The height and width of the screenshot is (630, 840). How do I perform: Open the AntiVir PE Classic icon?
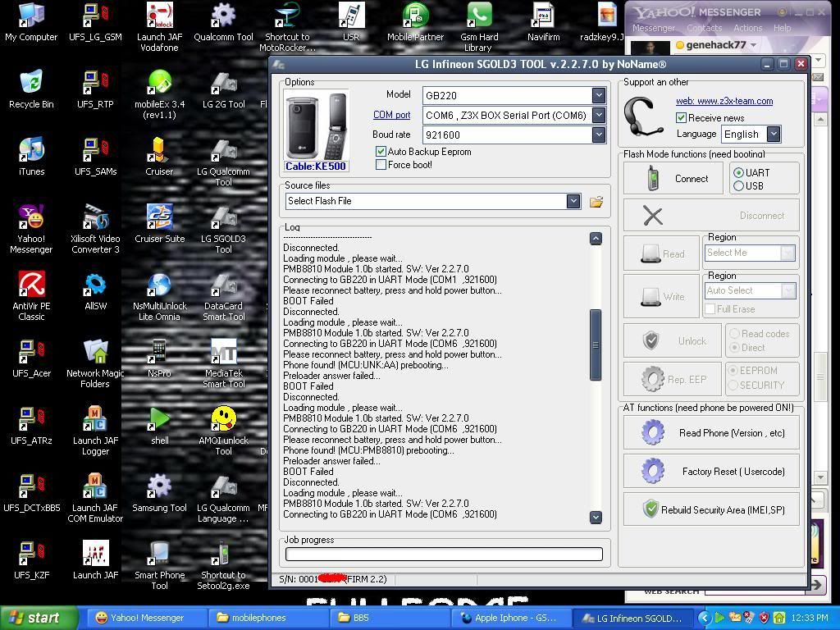[x=31, y=296]
